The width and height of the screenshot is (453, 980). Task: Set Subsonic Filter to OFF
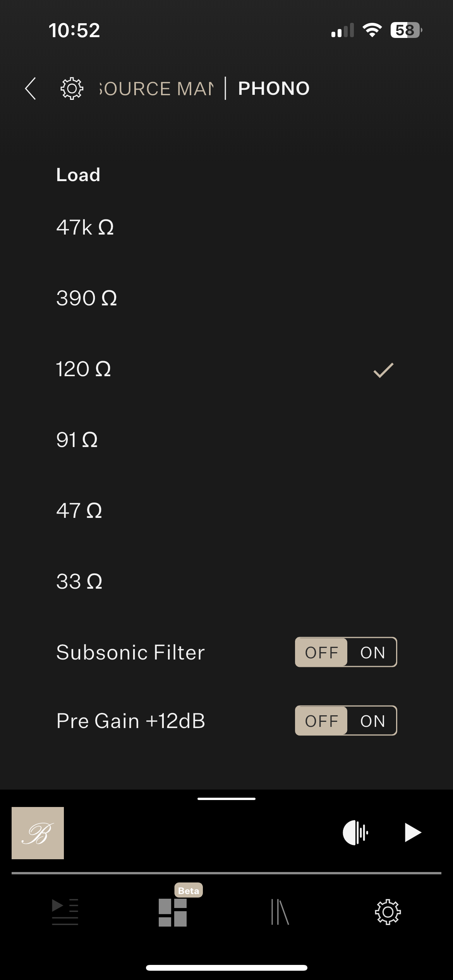point(321,653)
